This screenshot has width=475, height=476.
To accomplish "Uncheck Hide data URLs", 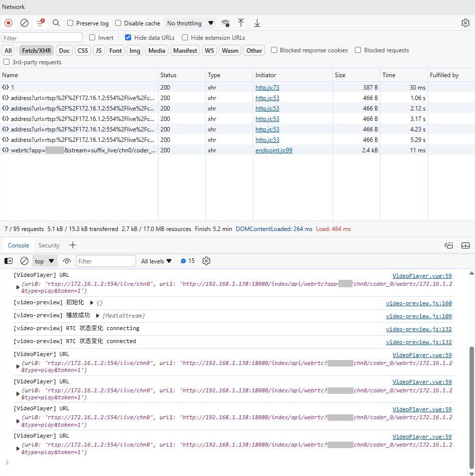I will pyautogui.click(x=128, y=38).
